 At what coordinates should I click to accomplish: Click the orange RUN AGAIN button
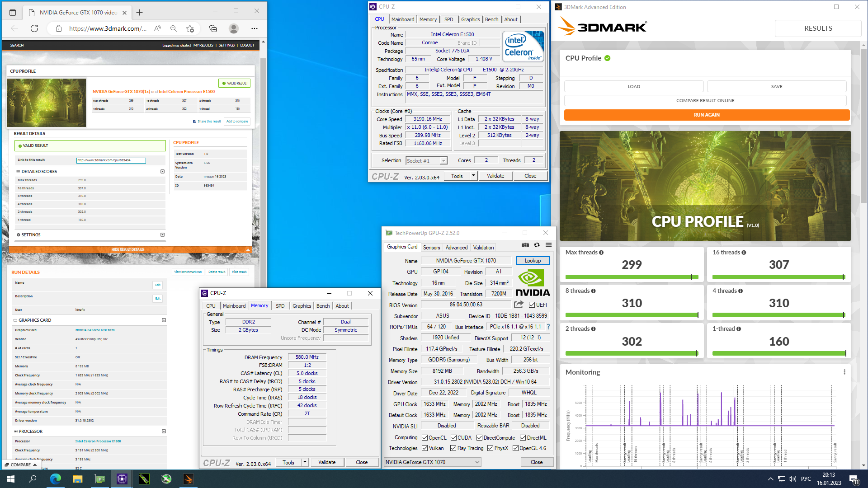click(x=707, y=115)
